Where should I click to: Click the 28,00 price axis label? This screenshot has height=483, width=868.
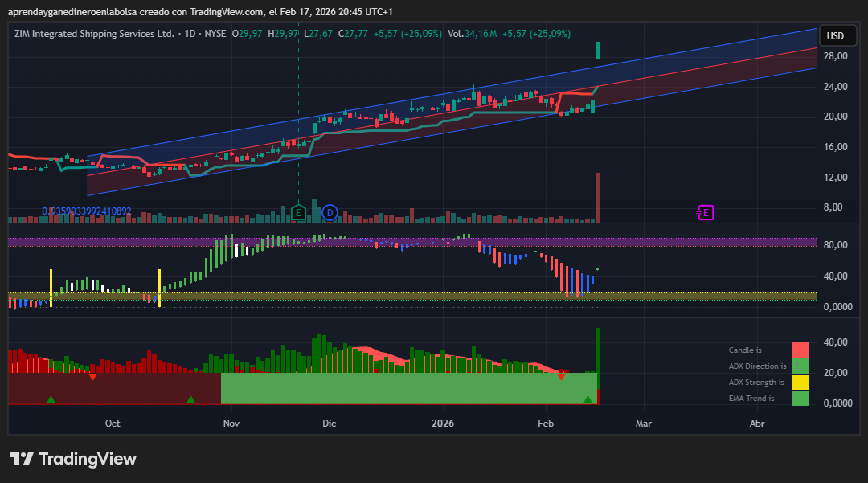(836, 56)
